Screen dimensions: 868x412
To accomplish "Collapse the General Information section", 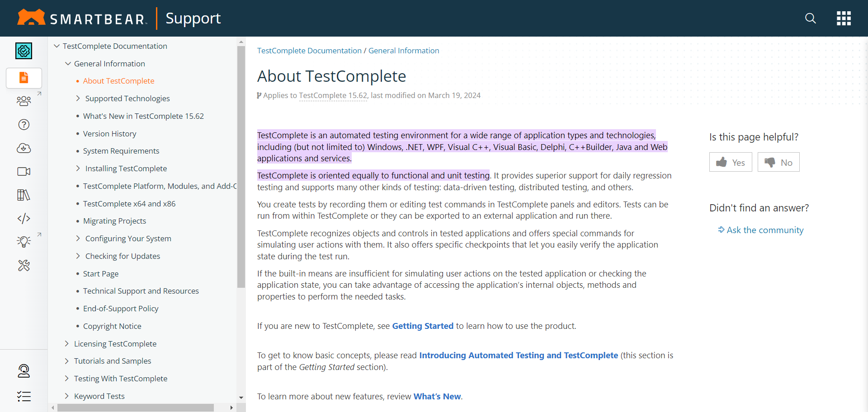I will (x=68, y=64).
